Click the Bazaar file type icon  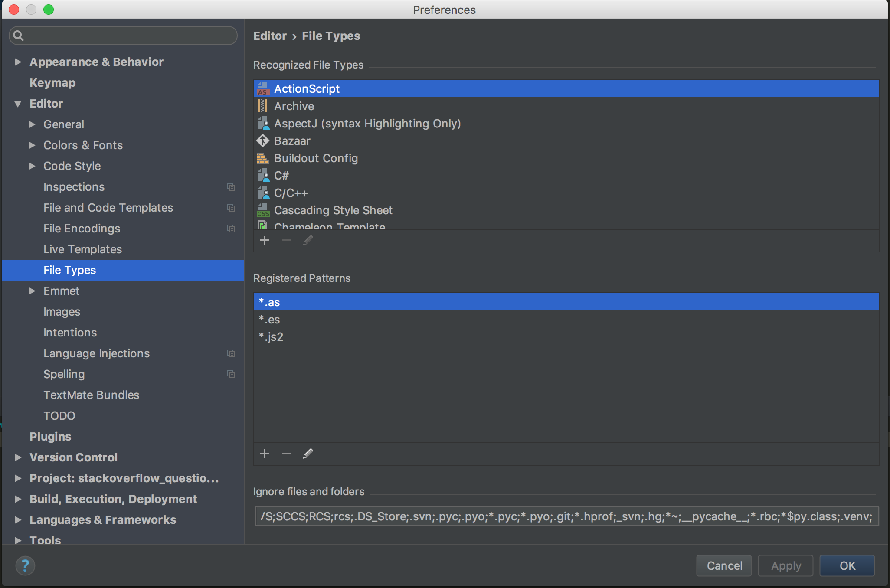[x=263, y=141]
